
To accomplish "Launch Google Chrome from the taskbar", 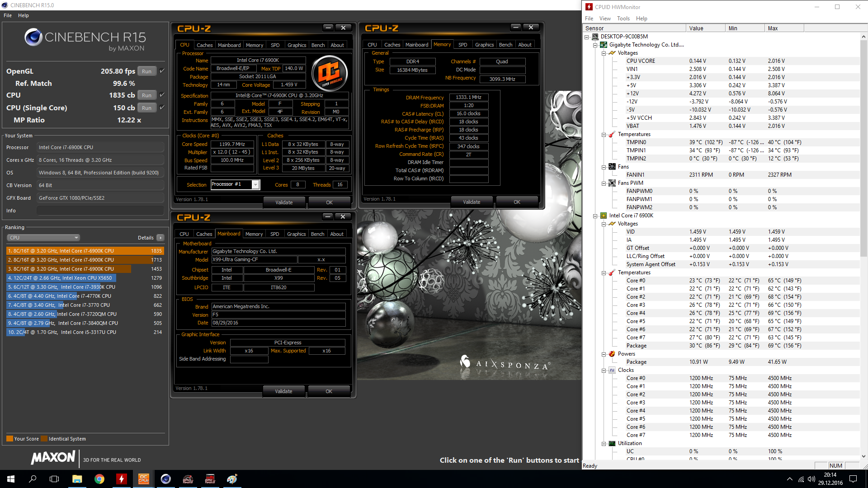I will click(99, 479).
